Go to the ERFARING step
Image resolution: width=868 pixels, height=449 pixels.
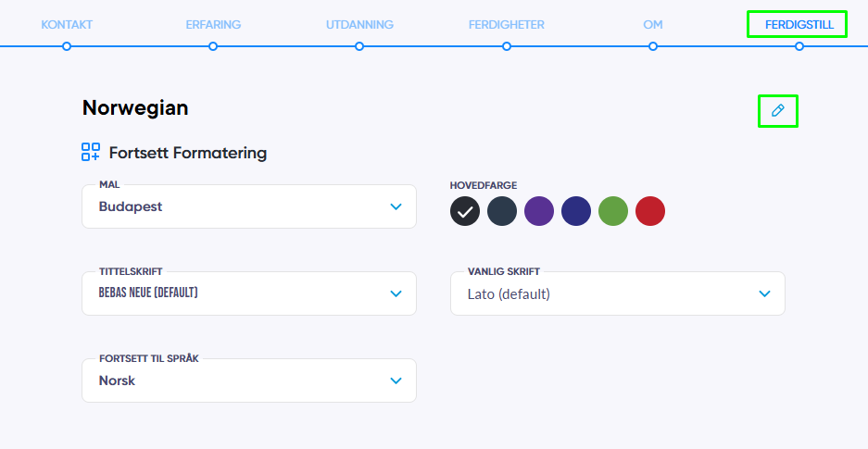pos(213,25)
